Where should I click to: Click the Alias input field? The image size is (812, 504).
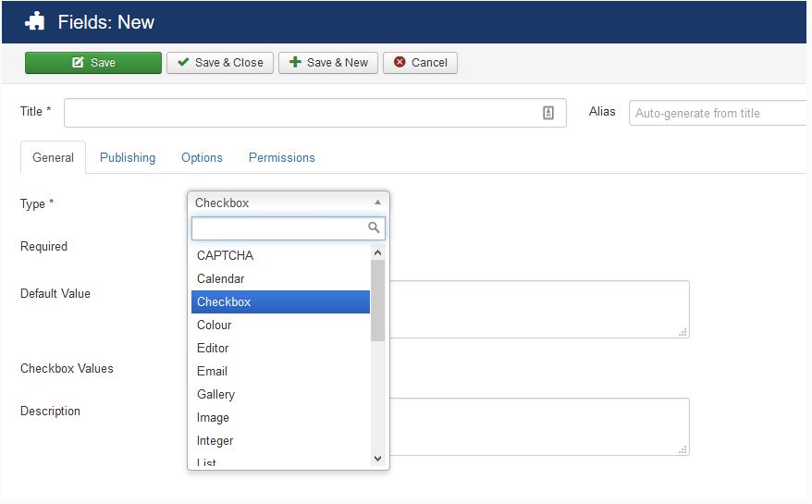pyautogui.click(x=720, y=113)
